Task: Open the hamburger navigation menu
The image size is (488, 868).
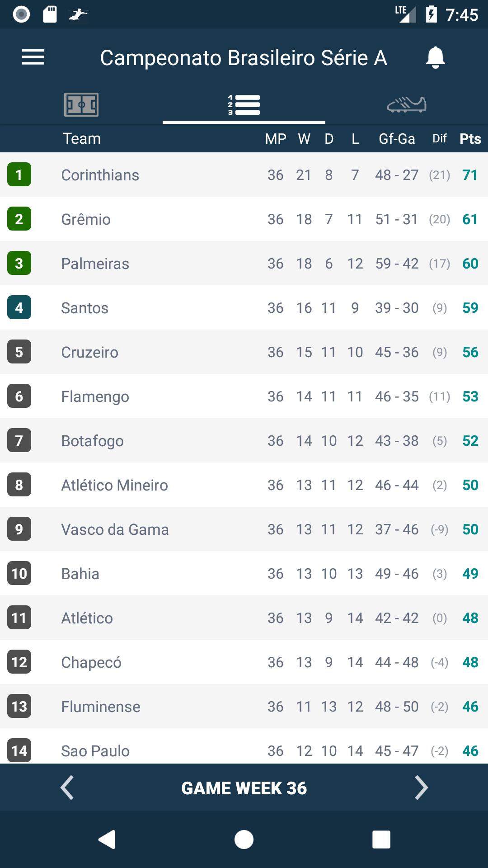Action: pos(33,57)
